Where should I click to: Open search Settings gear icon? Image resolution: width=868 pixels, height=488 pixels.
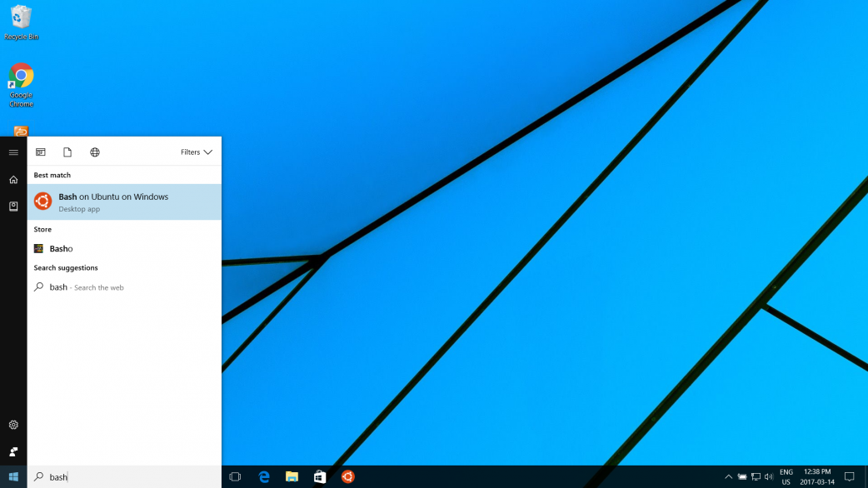(x=13, y=425)
